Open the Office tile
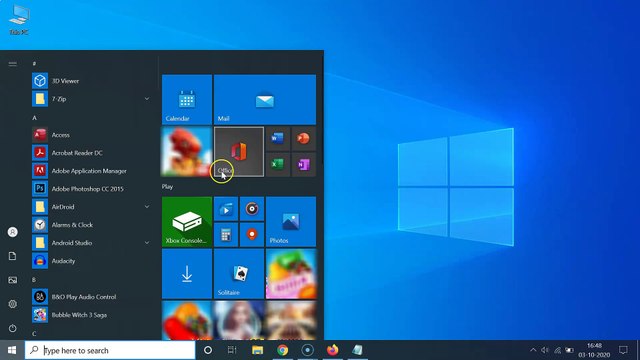Viewport: 640px width, 360px height. point(239,151)
